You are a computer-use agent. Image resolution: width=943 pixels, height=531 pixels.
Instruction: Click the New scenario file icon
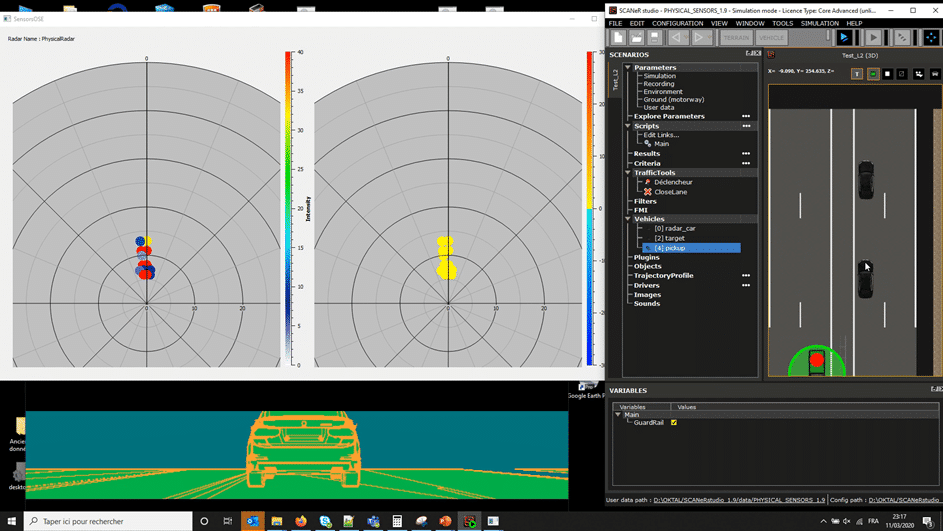(x=619, y=38)
